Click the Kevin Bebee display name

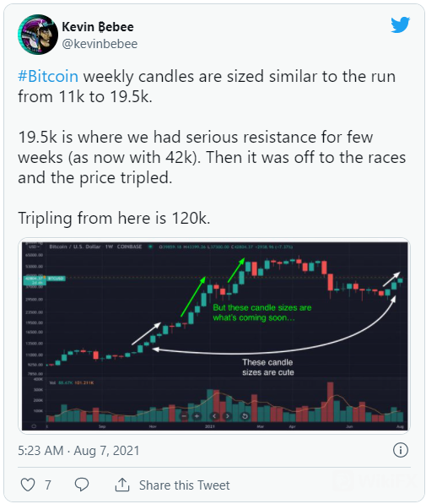pos(98,27)
